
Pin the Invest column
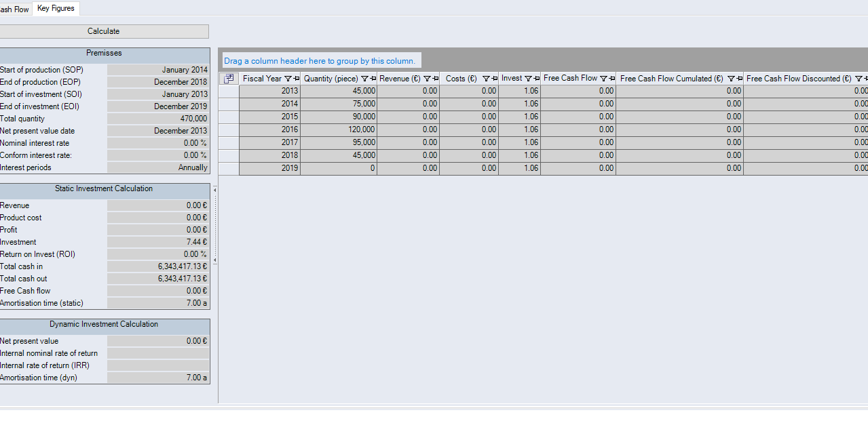pyautogui.click(x=536, y=79)
